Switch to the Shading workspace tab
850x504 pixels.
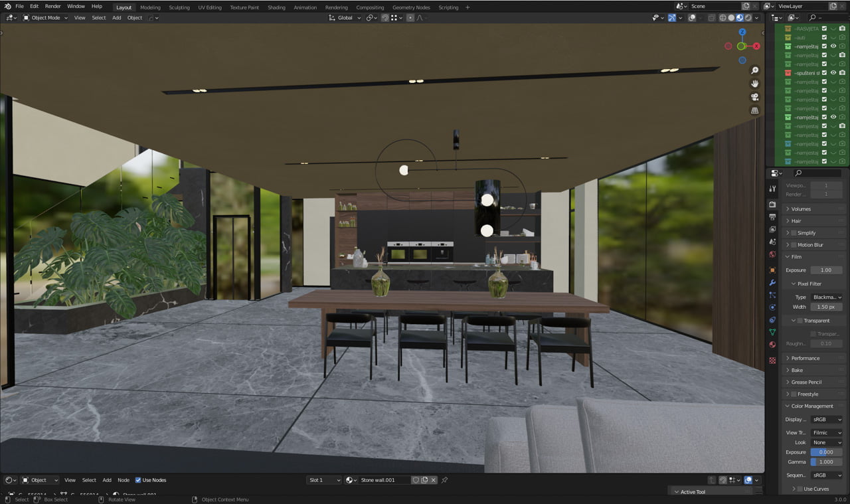point(276,7)
